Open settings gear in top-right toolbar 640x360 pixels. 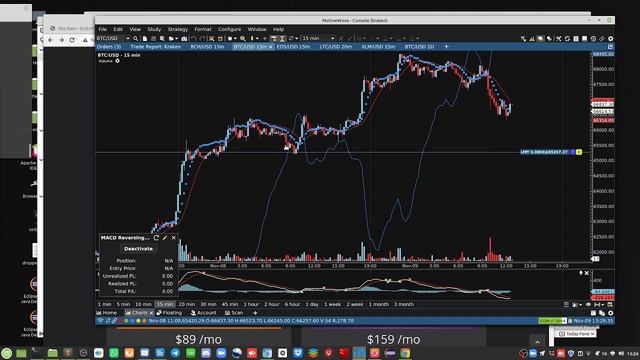[x=611, y=39]
